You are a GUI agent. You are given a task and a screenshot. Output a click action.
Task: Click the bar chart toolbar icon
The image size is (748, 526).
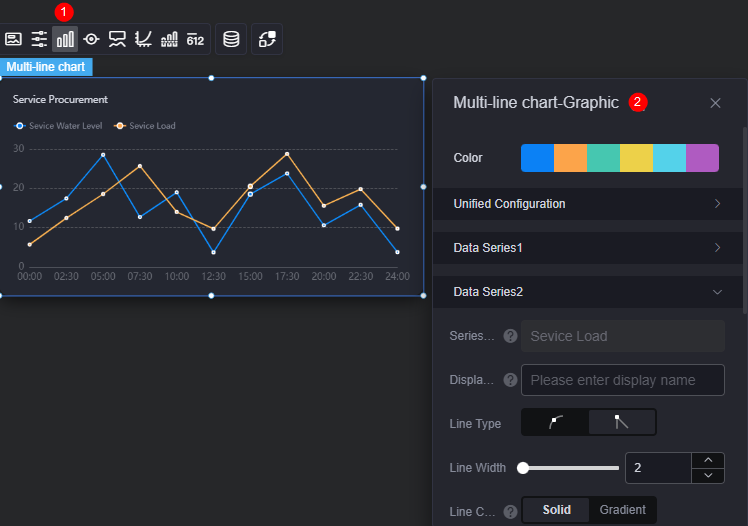(x=65, y=39)
